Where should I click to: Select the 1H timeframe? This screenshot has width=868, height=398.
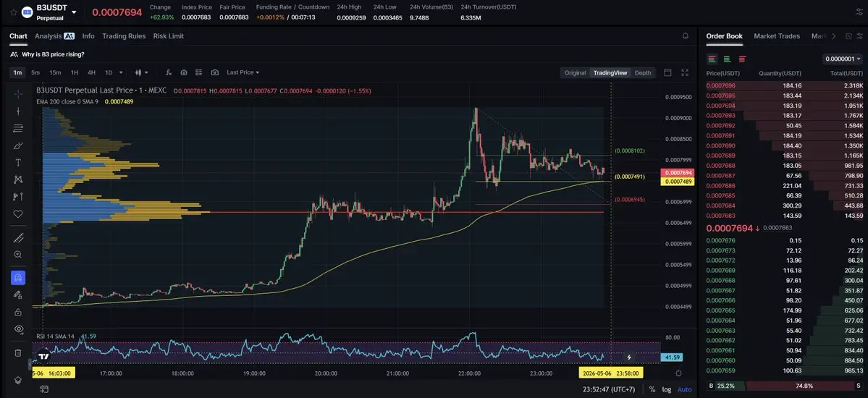click(x=74, y=72)
